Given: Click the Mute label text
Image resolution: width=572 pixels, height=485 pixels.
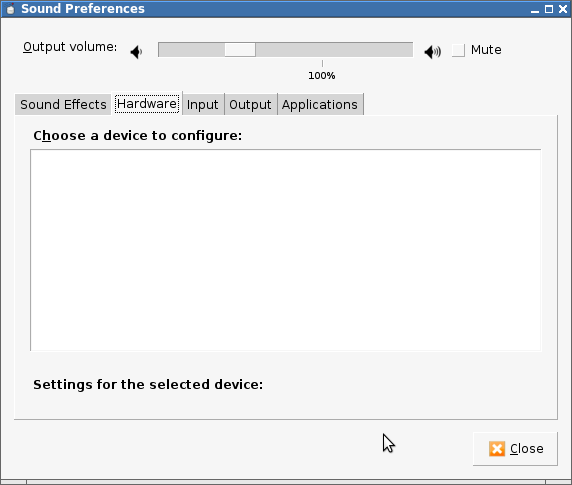Looking at the screenshot, I should click(486, 50).
